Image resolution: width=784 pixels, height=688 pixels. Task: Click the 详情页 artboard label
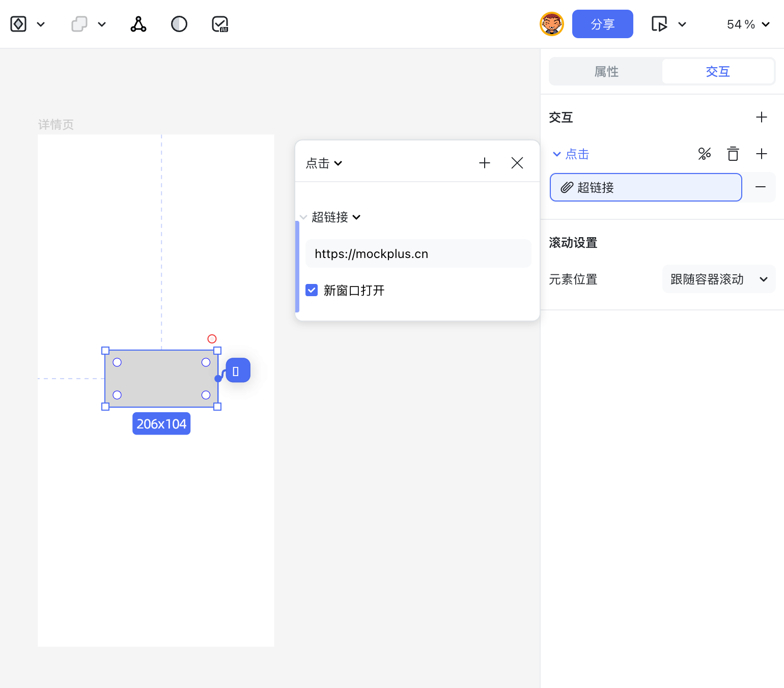tap(56, 125)
